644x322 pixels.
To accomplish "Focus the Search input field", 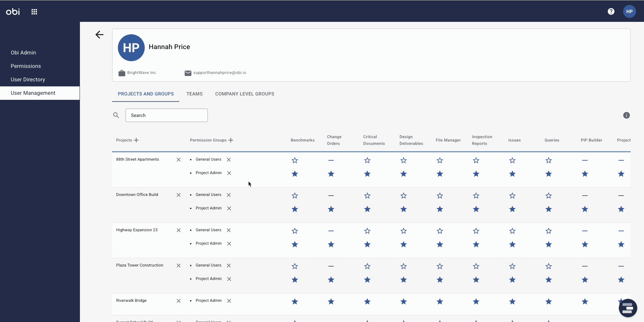I will tap(167, 115).
